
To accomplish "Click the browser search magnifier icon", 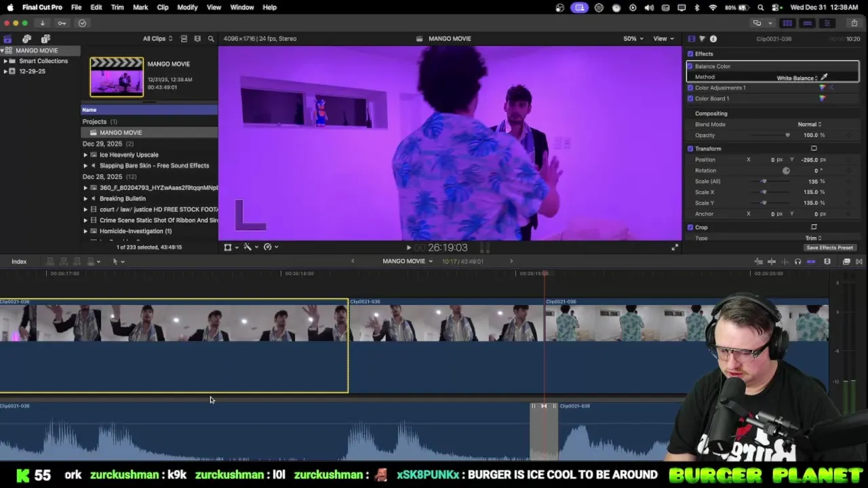I will [211, 39].
